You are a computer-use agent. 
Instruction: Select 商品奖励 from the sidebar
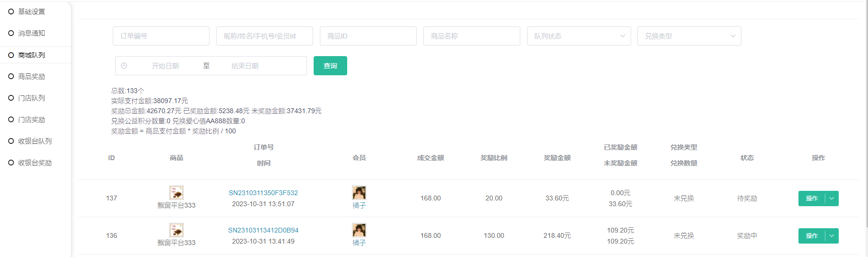[32, 77]
